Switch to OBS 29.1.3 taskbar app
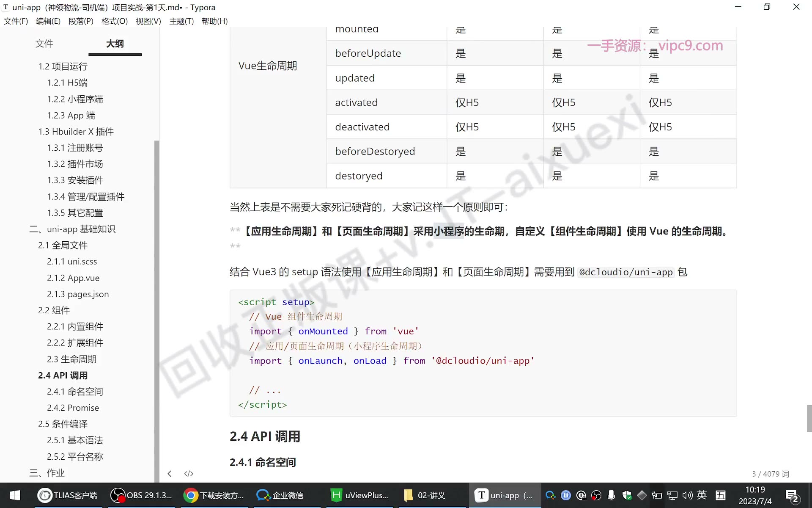This screenshot has height=508, width=812. 141,495
